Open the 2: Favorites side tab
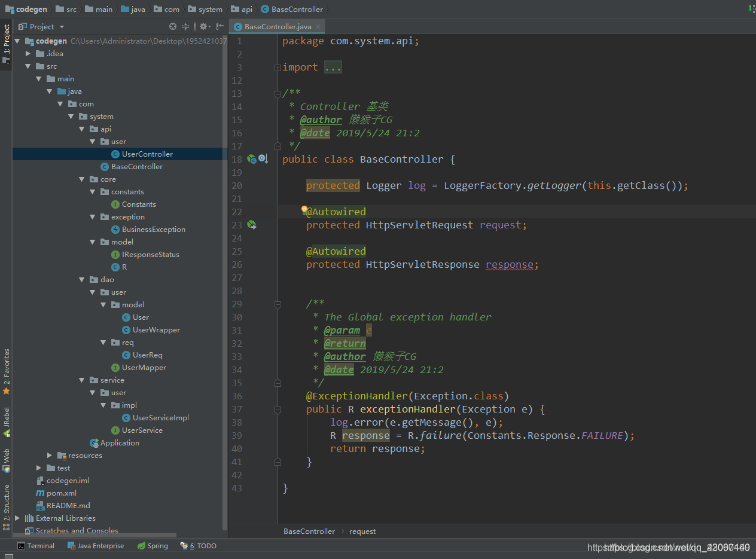Viewport: 756px width, 559px height. point(7,371)
